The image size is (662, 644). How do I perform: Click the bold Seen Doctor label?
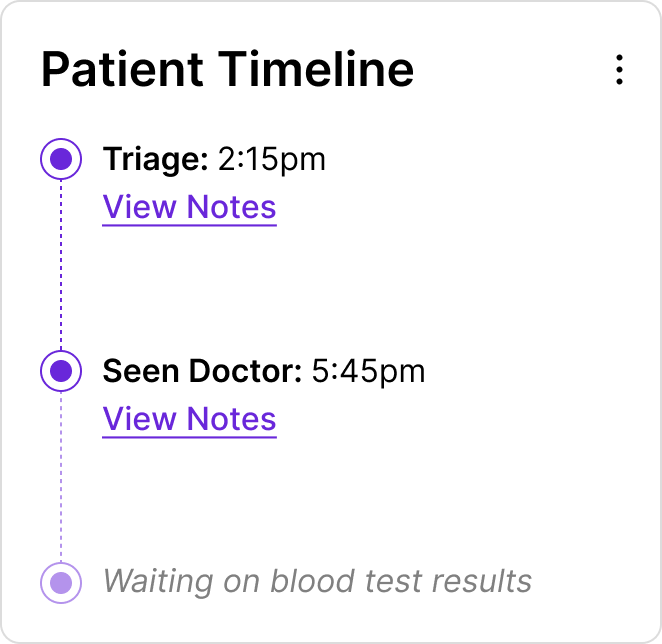[x=202, y=371]
